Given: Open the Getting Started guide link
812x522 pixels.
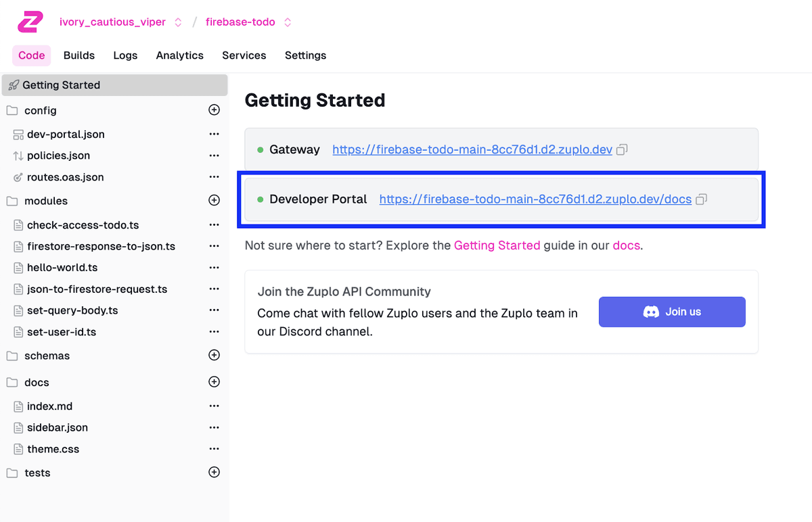Looking at the screenshot, I should pos(497,245).
